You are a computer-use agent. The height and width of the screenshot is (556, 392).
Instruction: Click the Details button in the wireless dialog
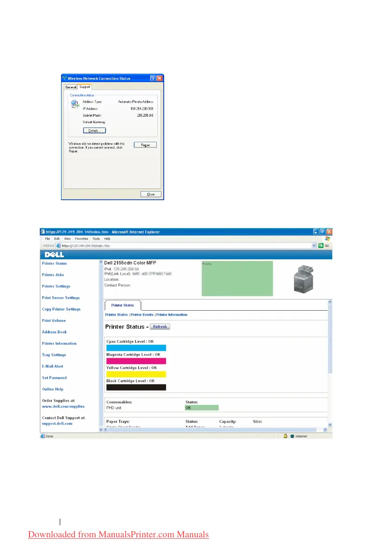coord(94,131)
